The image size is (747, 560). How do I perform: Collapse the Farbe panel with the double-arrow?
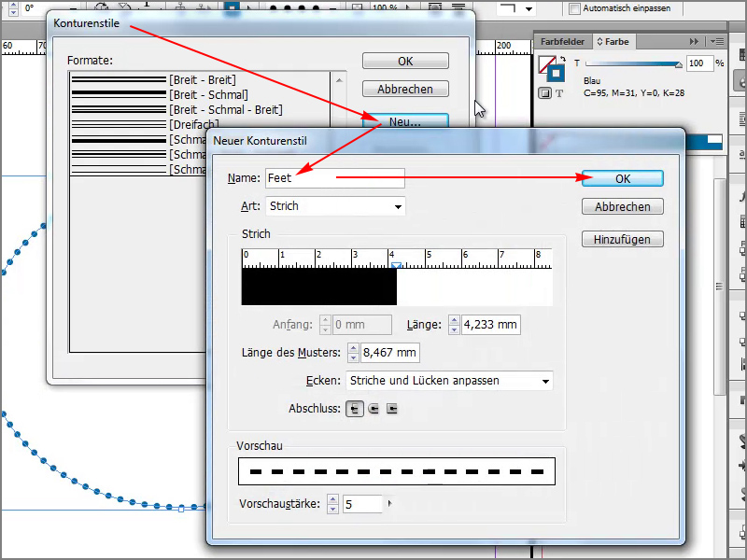tap(693, 41)
